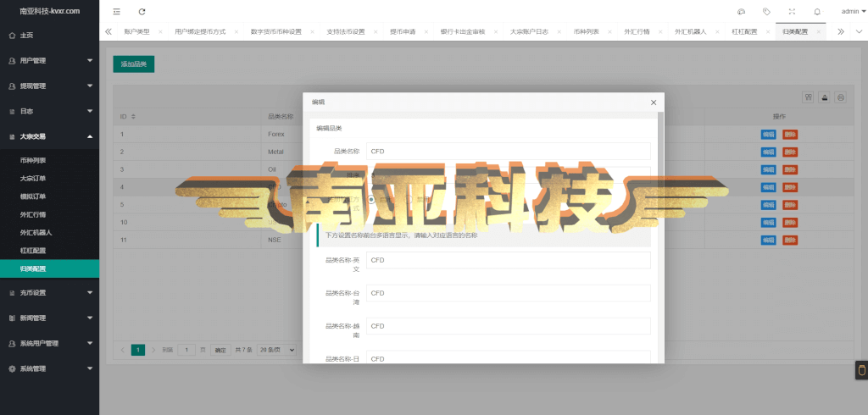This screenshot has width=868, height=415.
Task: Open the table column filter icon
Action: pos(809,97)
